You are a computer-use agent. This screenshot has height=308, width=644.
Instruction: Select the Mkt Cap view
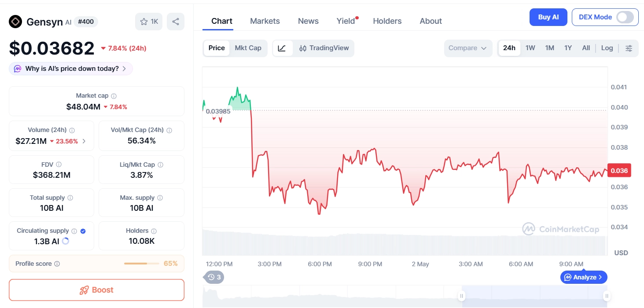pyautogui.click(x=248, y=48)
